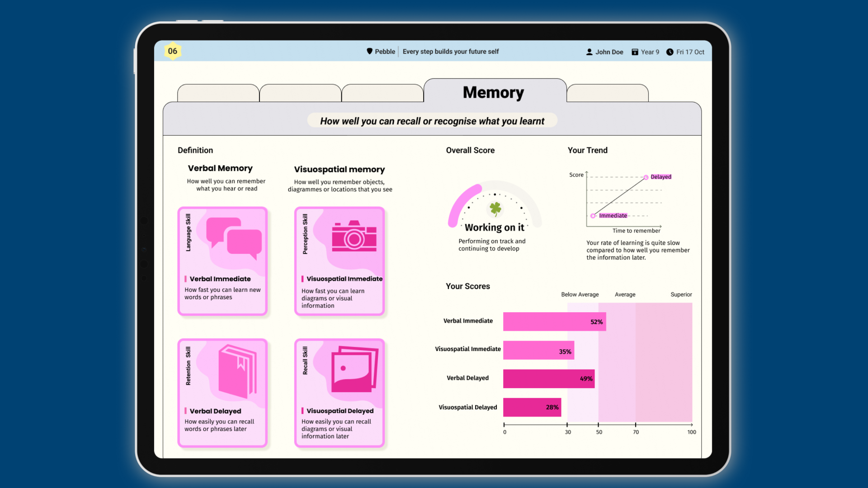This screenshot has height=488, width=868.
Task: Click the Delayed point on trend chart
Action: click(x=646, y=177)
